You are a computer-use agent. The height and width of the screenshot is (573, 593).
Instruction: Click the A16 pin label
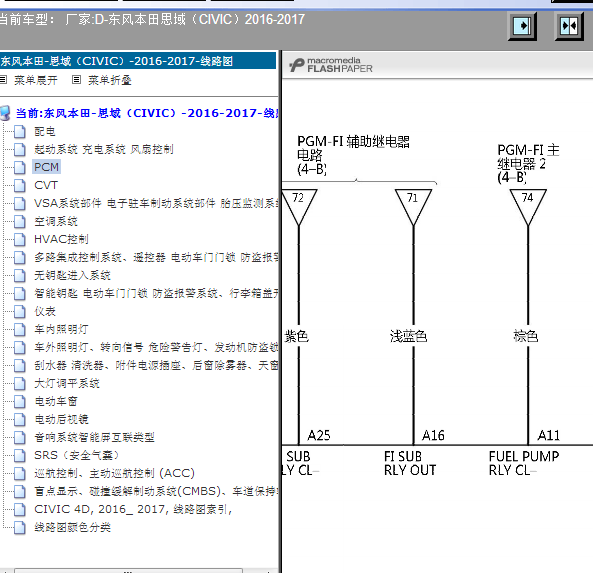pos(433,435)
